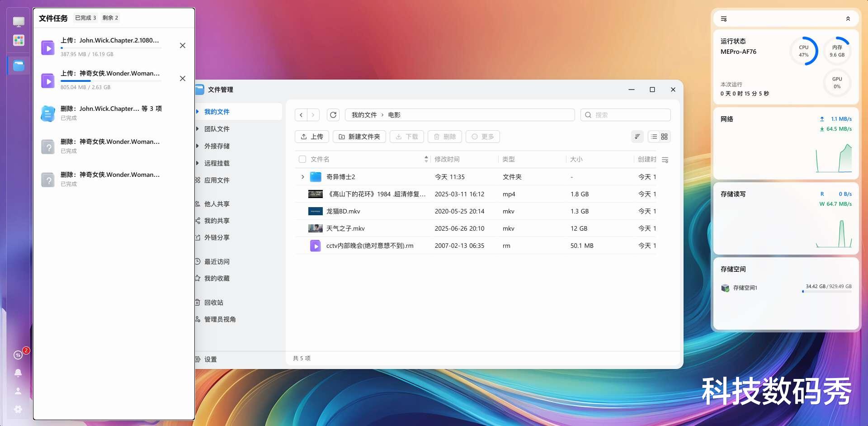This screenshot has width=868, height=426.
Task: Click the 新建文件夹 button
Action: point(359,137)
